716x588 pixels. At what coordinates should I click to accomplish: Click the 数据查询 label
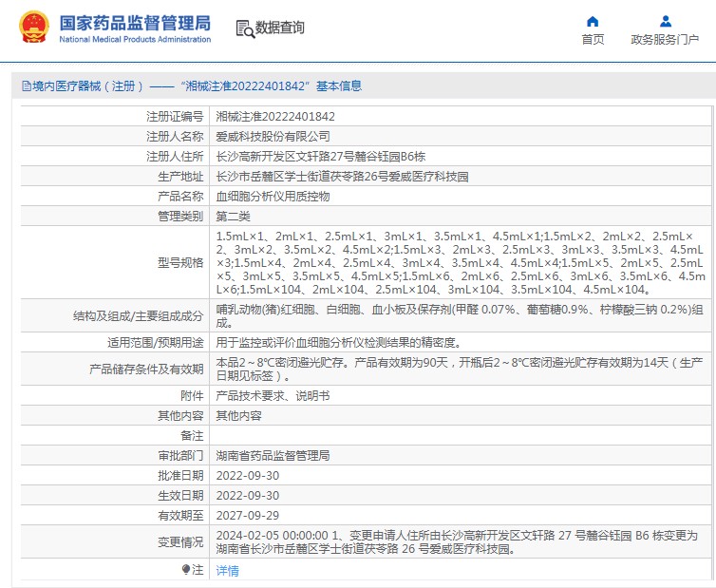[279, 28]
